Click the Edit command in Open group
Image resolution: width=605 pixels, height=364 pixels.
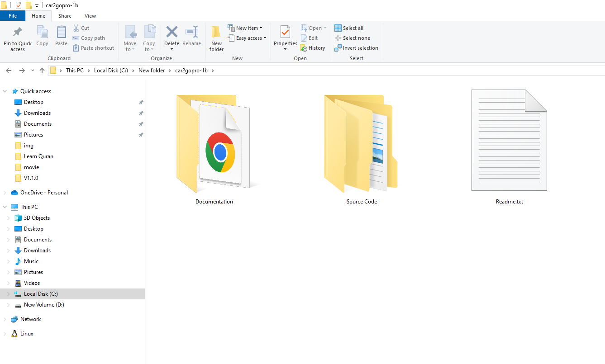point(309,38)
